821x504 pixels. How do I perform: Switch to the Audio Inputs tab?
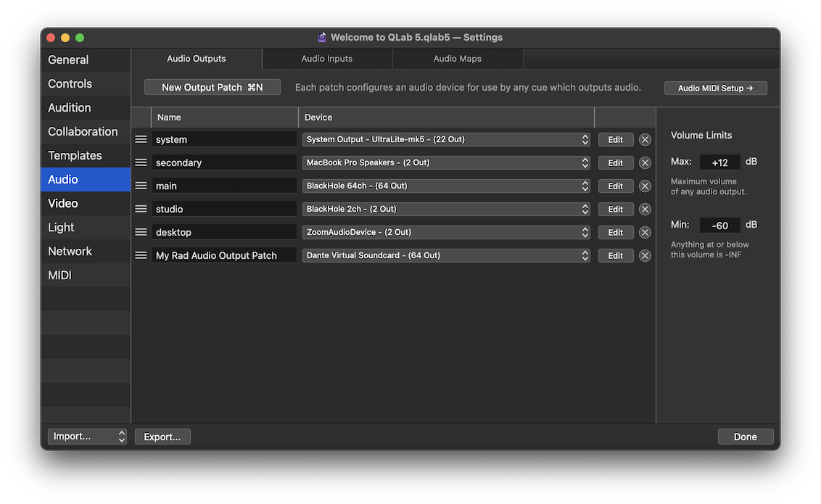[326, 59]
